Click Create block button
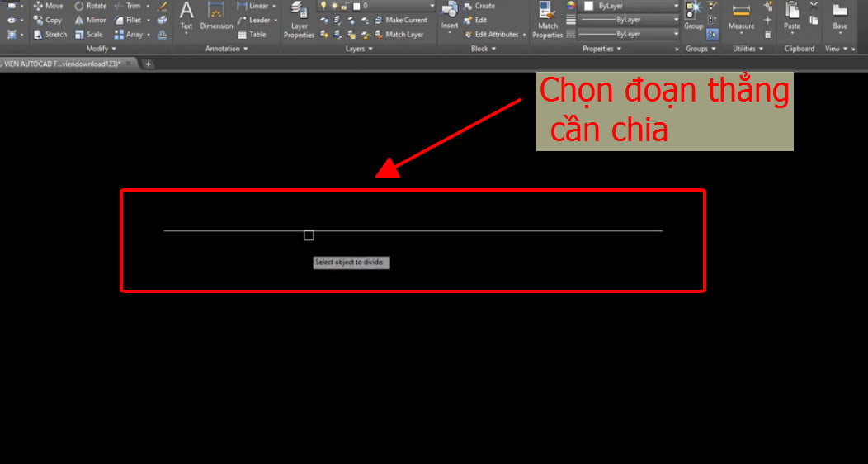Screen dimensions: 868x464 (479, 6)
